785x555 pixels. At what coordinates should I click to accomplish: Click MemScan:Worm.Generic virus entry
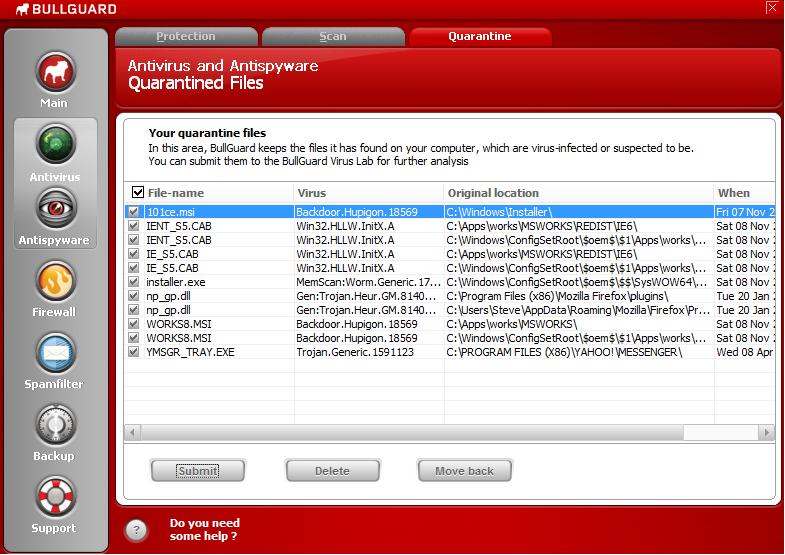[368, 282]
